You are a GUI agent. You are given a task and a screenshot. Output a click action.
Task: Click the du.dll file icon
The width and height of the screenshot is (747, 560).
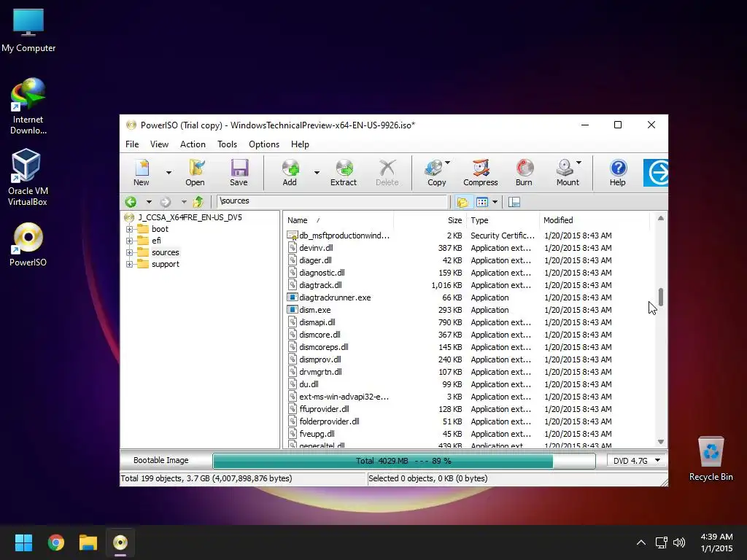(x=292, y=384)
